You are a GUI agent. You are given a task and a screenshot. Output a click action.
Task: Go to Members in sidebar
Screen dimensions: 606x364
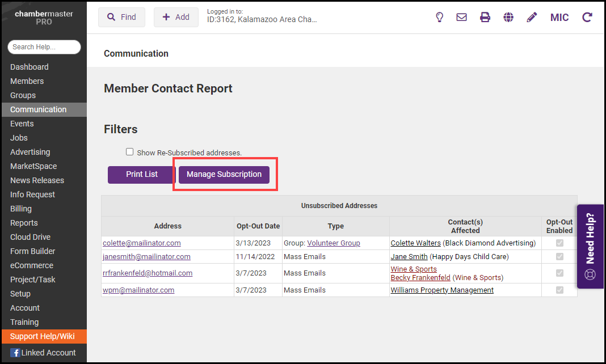tap(27, 81)
